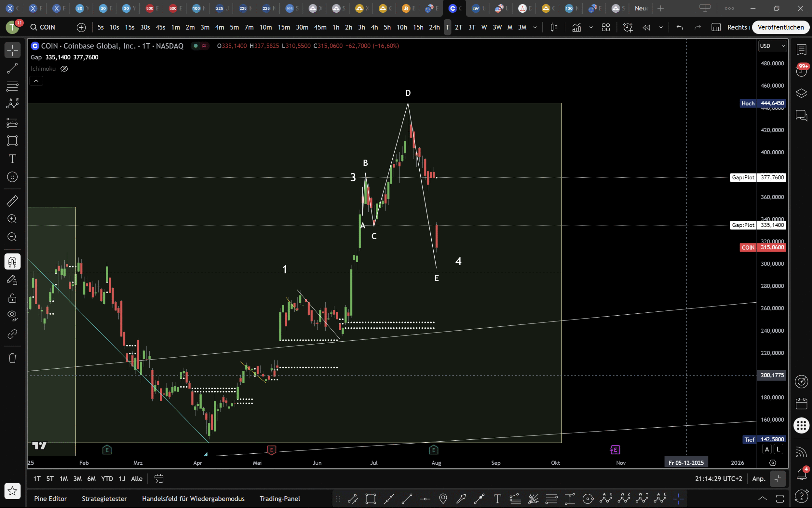Click the COIN symbol search field
Image resolution: width=812 pixels, height=508 pixels.
(x=47, y=27)
